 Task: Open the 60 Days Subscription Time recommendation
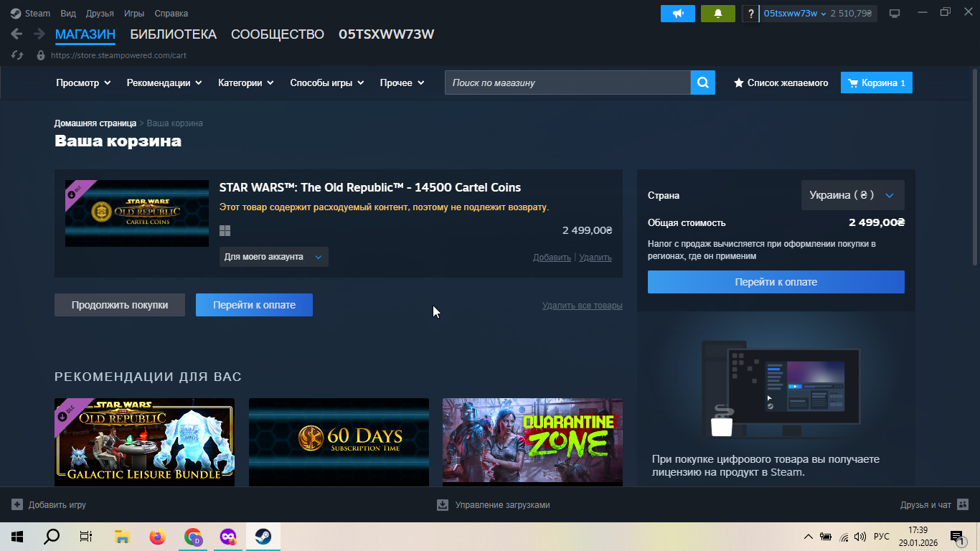tap(339, 442)
